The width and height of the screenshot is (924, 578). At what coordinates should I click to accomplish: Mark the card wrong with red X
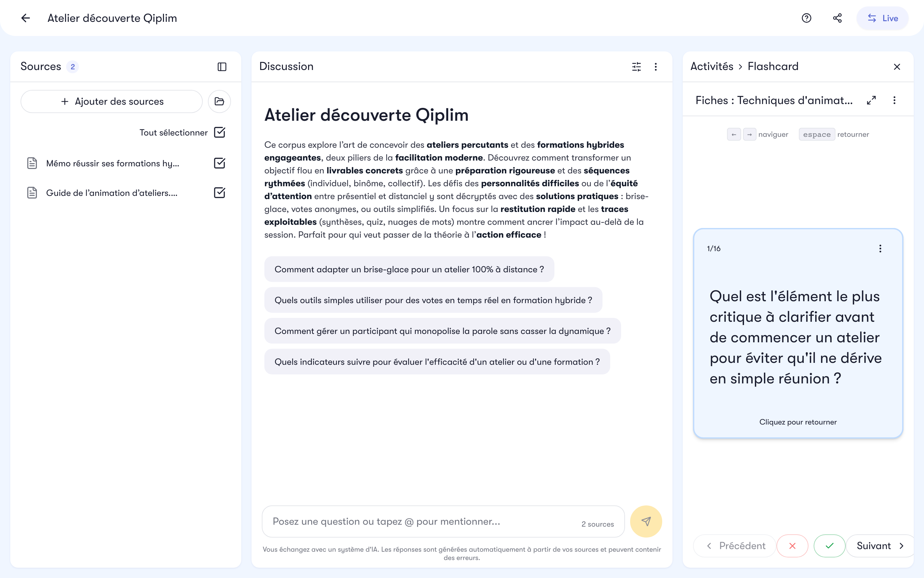pos(792,546)
